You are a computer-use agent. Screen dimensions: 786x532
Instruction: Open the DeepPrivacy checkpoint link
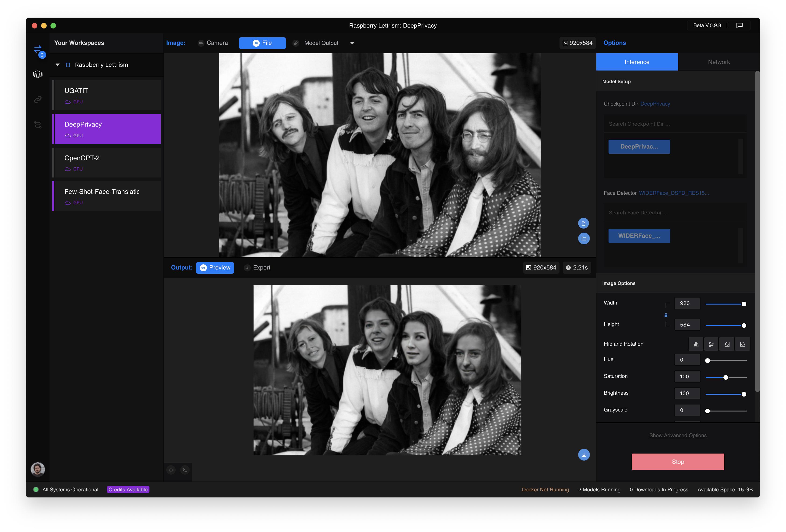655,104
